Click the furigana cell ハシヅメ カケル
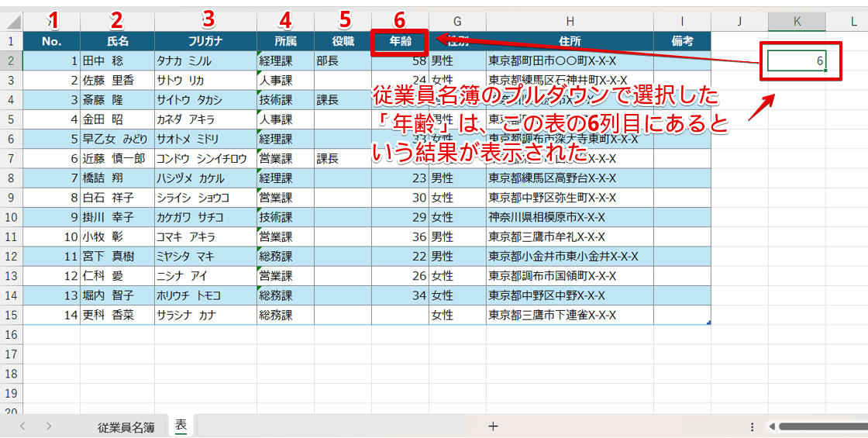This screenshot has width=868, height=438. [x=206, y=178]
